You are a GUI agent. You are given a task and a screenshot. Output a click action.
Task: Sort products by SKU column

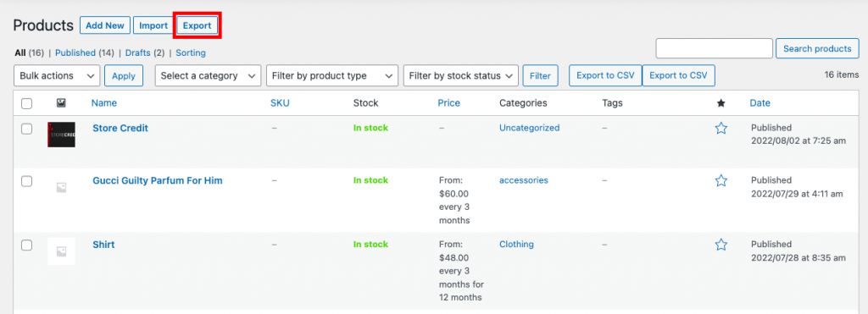click(x=280, y=102)
